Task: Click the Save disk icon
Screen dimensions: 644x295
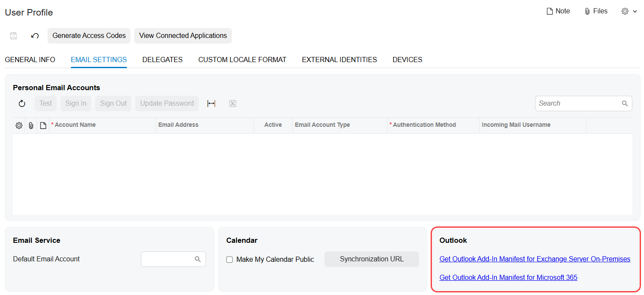Action: point(13,36)
